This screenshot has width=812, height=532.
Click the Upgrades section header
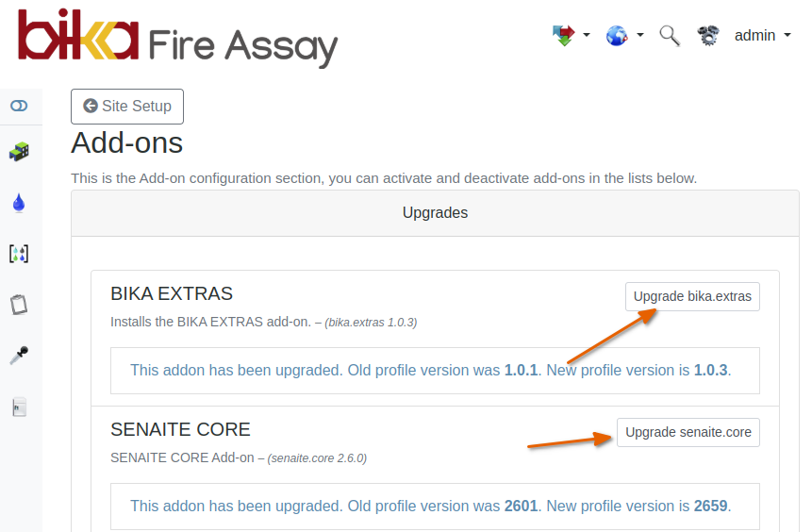click(435, 213)
